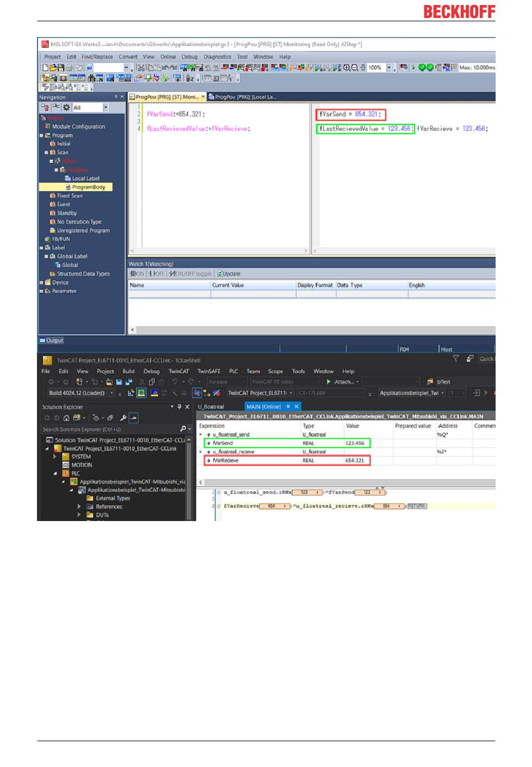Screen dimensions: 532x767
Task: Click the fVarSend value cell 123.456
Action: (x=355, y=443)
